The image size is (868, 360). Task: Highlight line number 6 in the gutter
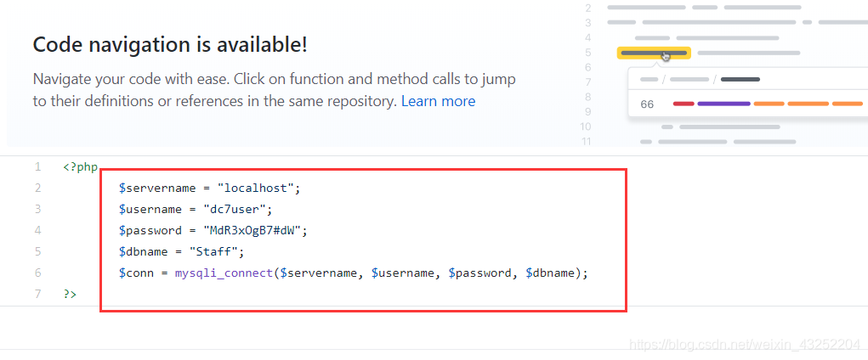tap(37, 273)
